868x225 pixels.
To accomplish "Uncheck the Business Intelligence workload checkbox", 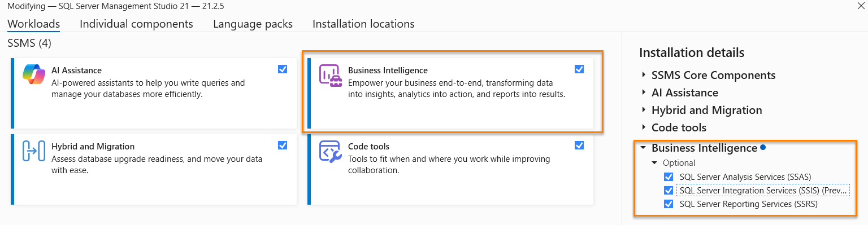I will pyautogui.click(x=579, y=69).
